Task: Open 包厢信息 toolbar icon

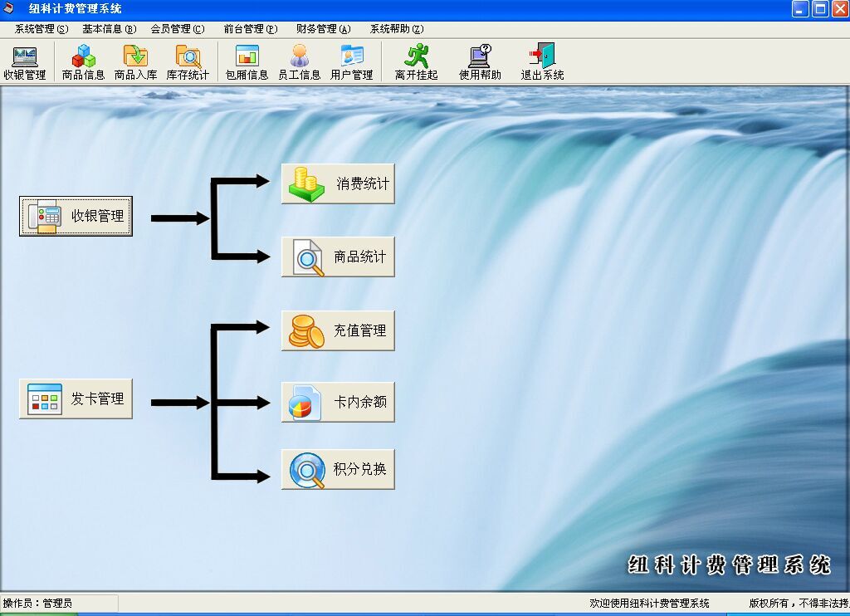Action: pyautogui.click(x=247, y=62)
